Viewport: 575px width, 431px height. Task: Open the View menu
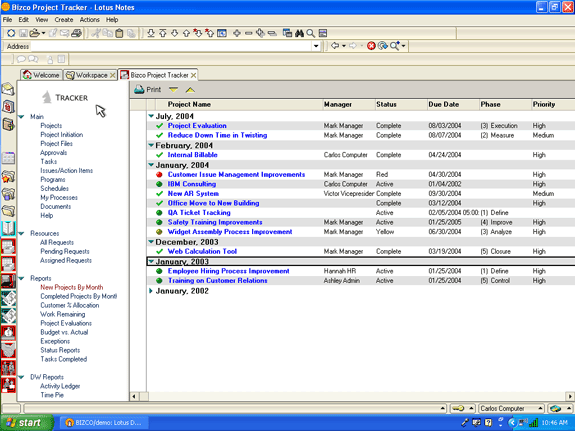point(41,20)
